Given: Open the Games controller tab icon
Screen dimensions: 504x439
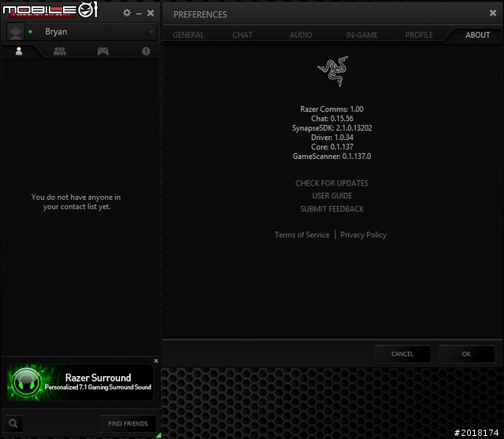Looking at the screenshot, I should pos(103,51).
